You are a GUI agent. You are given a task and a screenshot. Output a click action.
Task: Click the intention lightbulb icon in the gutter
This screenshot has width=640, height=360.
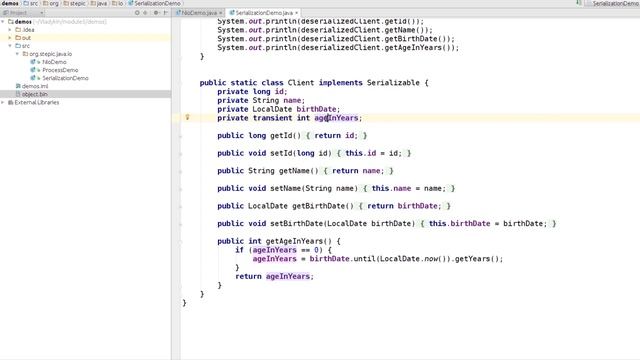tap(187, 118)
